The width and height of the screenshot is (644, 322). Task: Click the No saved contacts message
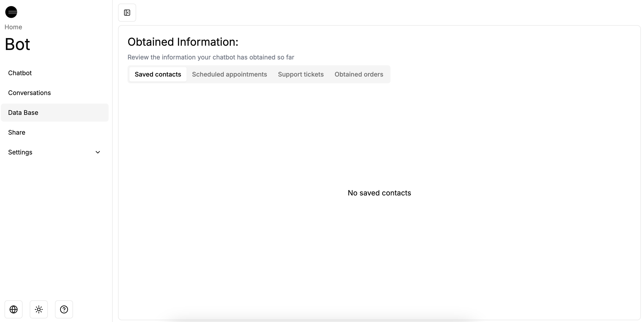pos(379,193)
